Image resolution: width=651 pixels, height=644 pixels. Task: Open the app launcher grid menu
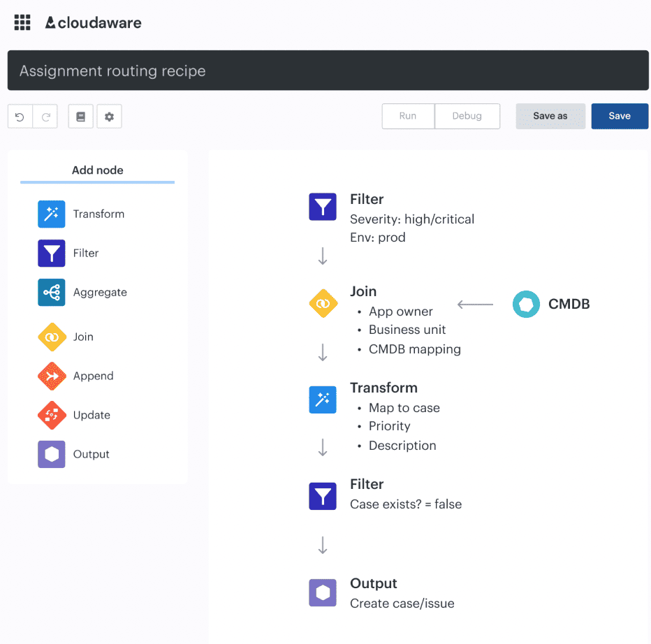(22, 22)
